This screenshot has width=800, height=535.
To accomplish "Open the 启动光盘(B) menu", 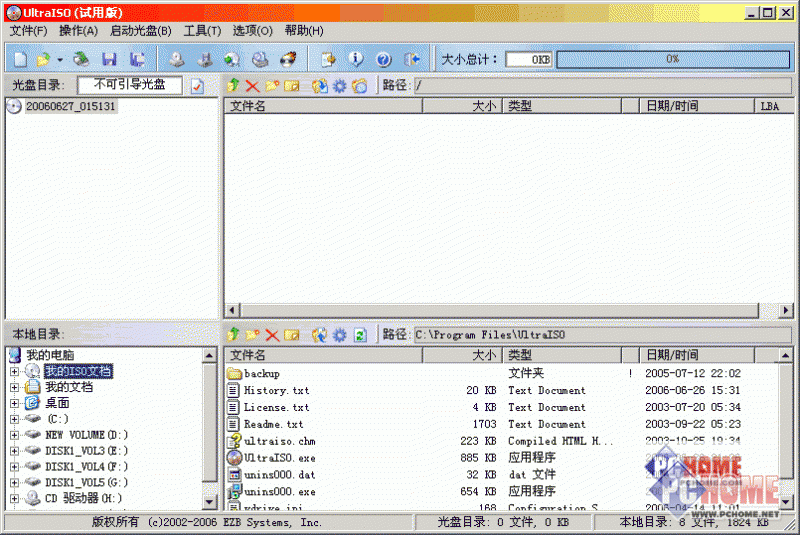I will click(141, 31).
